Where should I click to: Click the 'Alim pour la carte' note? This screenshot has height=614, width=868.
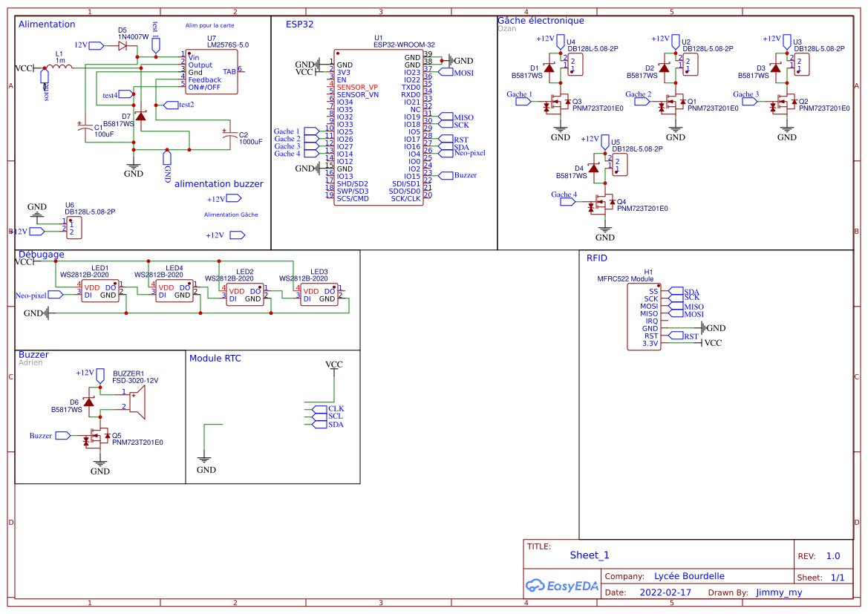(210, 25)
